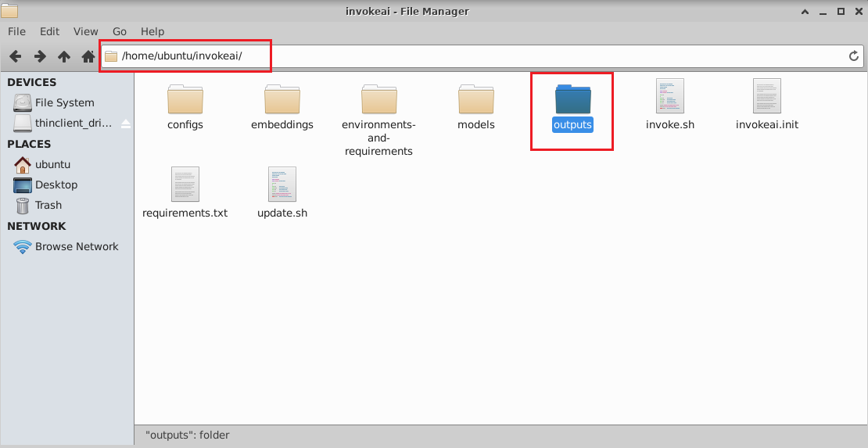Viewport: 868px width, 448px height.
Task: Close the File Manager window
Action: pos(858,11)
